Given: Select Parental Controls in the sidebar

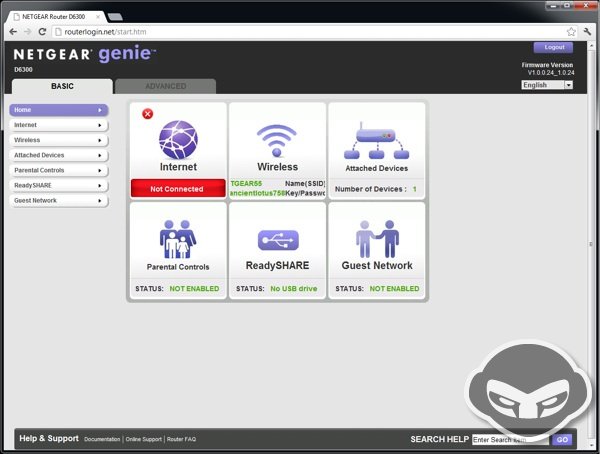Looking at the screenshot, I should point(59,170).
